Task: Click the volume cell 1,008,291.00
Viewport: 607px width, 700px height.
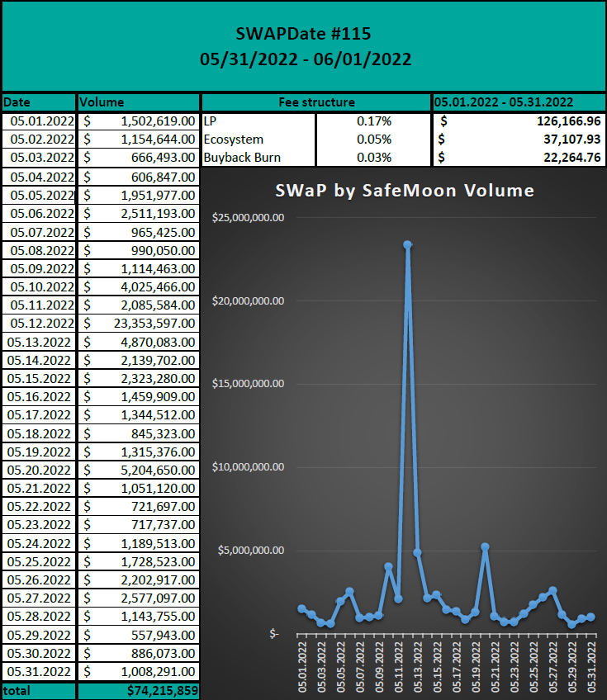Action: pos(139,672)
